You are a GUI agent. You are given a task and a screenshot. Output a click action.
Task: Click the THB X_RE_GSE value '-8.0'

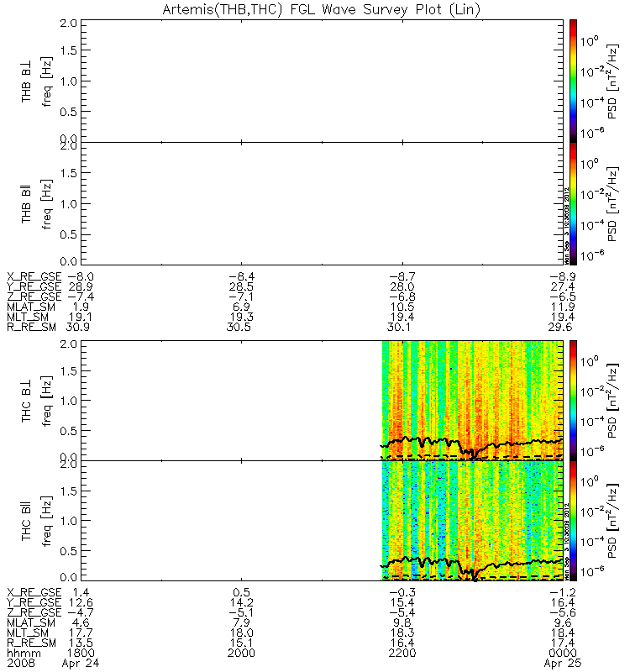81,276
